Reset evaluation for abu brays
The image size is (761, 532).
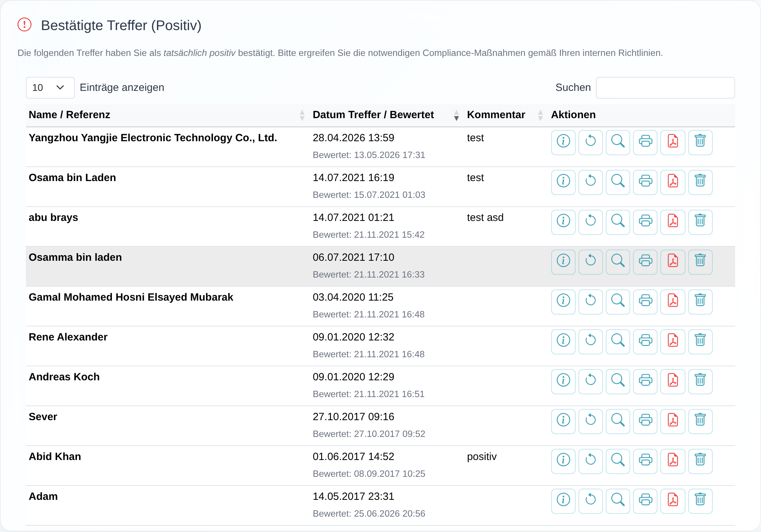coord(590,222)
